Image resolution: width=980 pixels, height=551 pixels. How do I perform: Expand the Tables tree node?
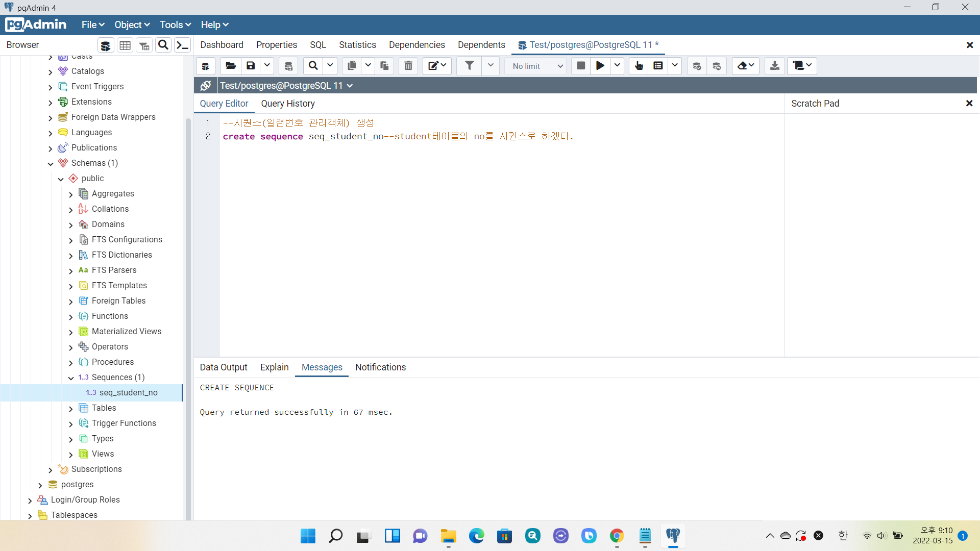pyautogui.click(x=71, y=408)
